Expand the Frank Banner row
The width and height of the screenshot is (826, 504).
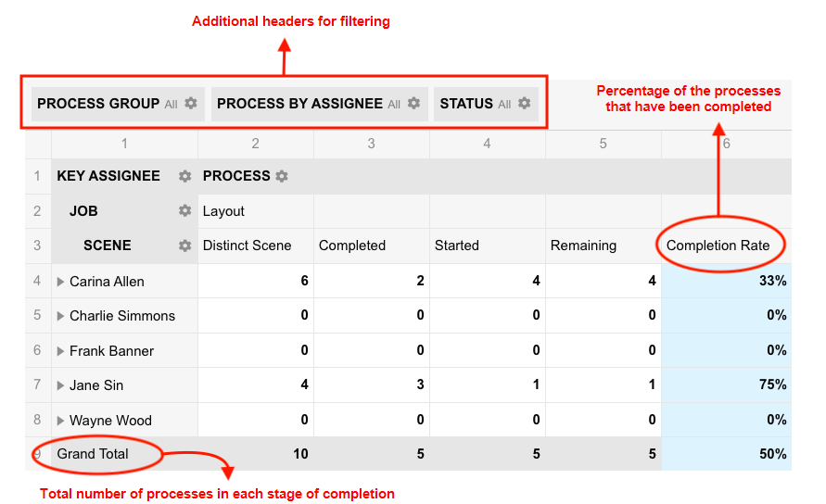pos(60,351)
